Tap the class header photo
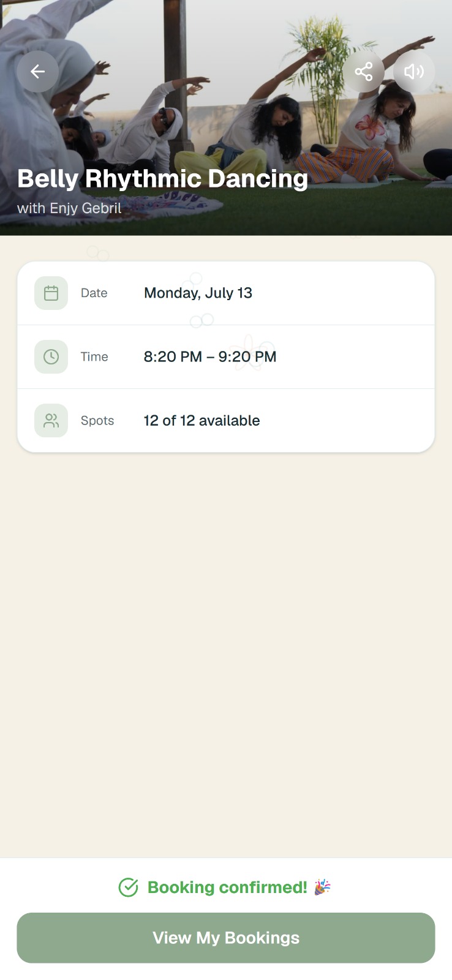 [x=226, y=118]
